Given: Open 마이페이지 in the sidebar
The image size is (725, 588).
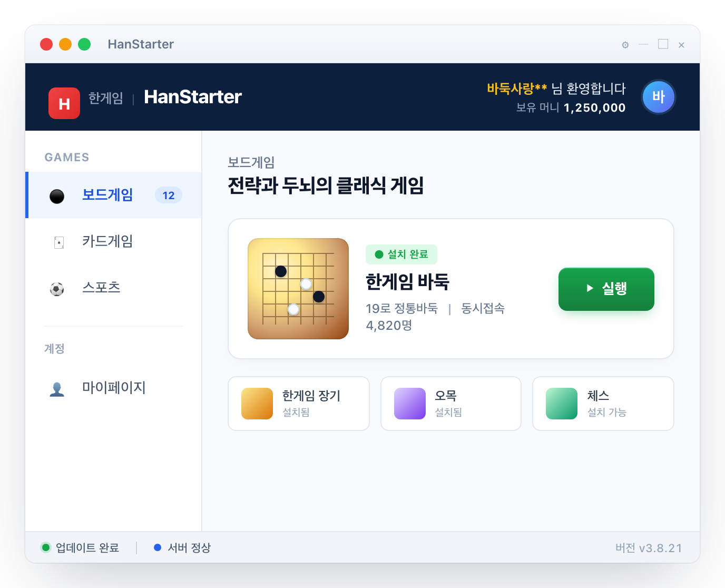Looking at the screenshot, I should pos(114,388).
